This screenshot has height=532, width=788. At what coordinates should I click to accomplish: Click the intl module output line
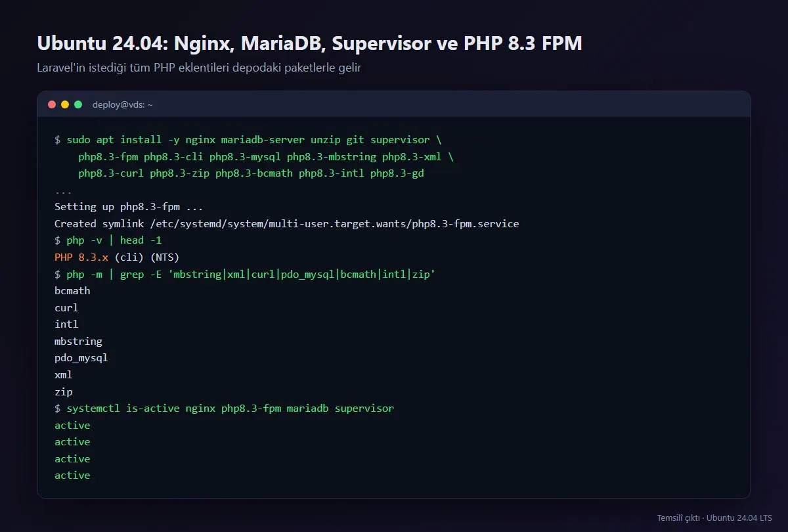point(66,324)
